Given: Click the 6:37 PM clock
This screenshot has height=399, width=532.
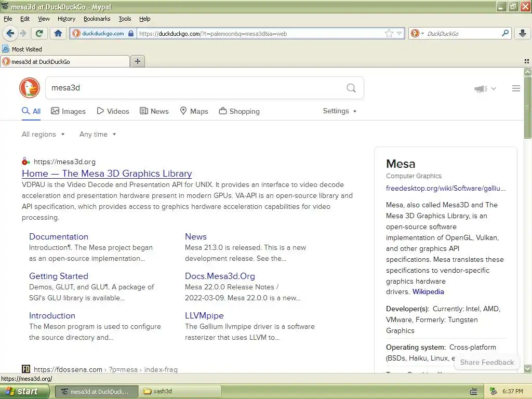Looking at the screenshot, I should tap(513, 392).
